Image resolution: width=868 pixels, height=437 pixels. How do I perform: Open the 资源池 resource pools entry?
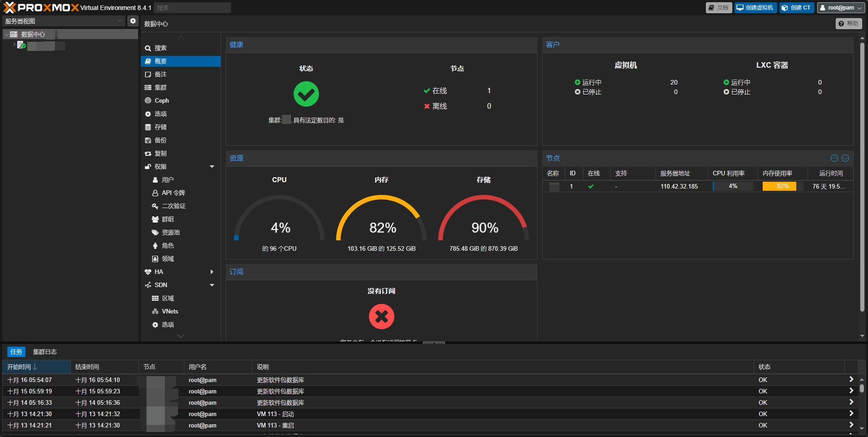point(171,233)
